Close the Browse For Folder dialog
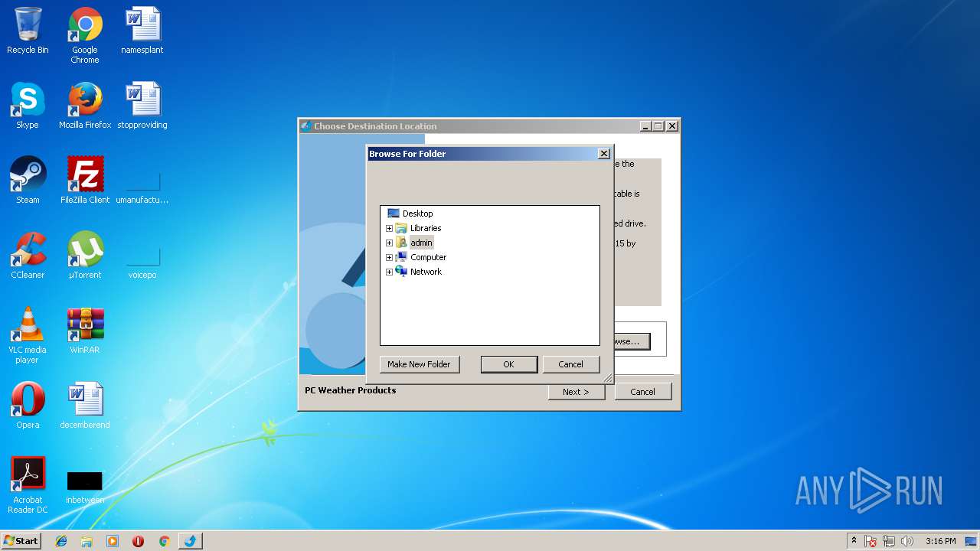This screenshot has height=551, width=980. [603, 154]
